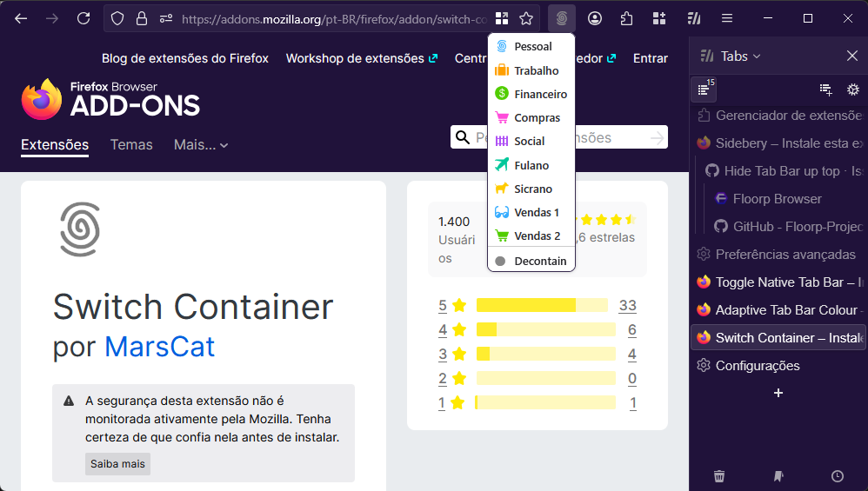Select the Adaptive Tab Bar Colour tab

(x=778, y=309)
